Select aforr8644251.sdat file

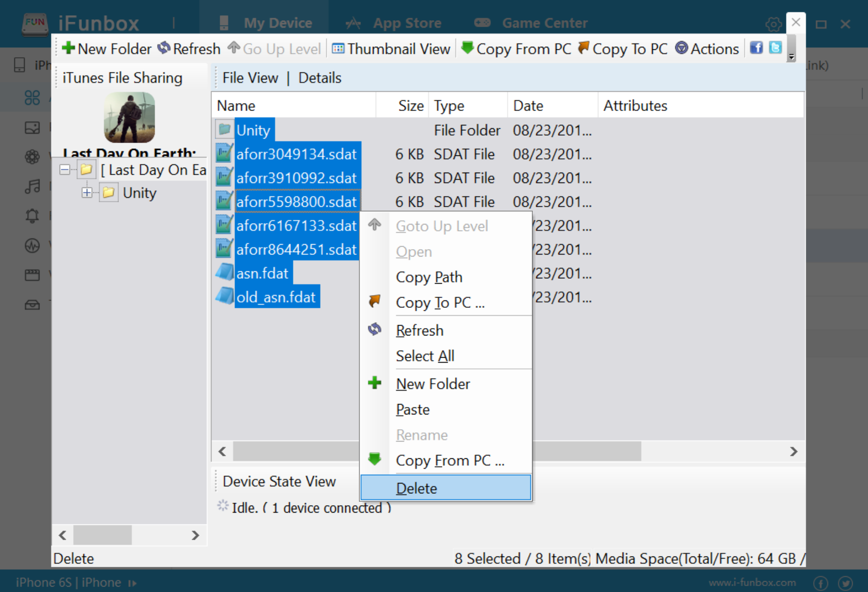[297, 249]
